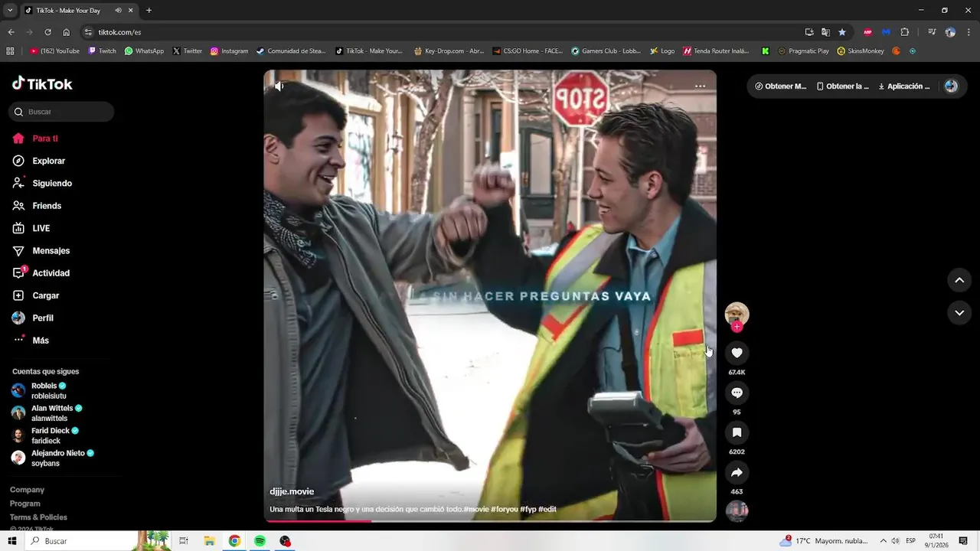
Task: Open Alejandro Nieto followed account
Action: coord(52,458)
